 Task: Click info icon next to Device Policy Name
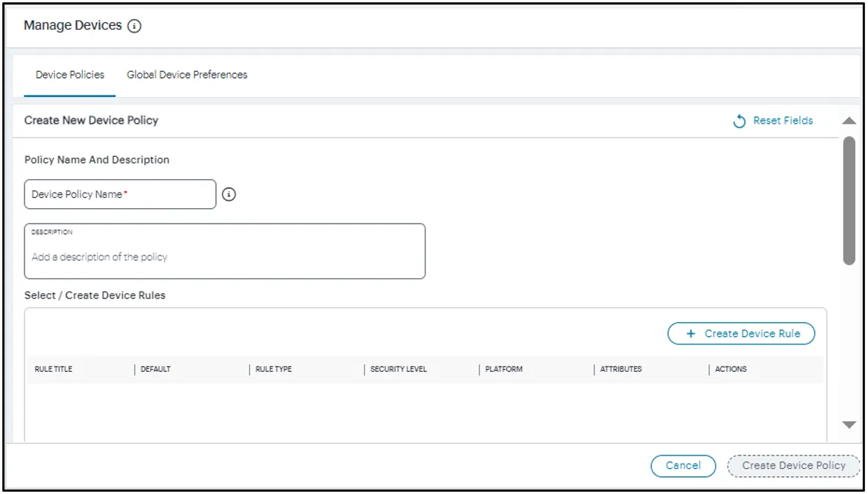coord(229,194)
